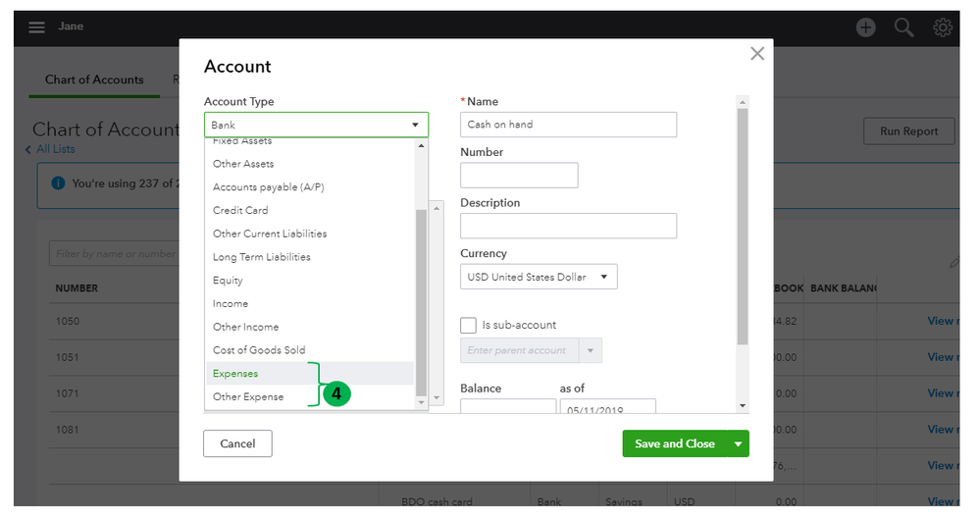The height and width of the screenshot is (520, 980).
Task: Click the type list scroll up arrow
Action: click(421, 145)
